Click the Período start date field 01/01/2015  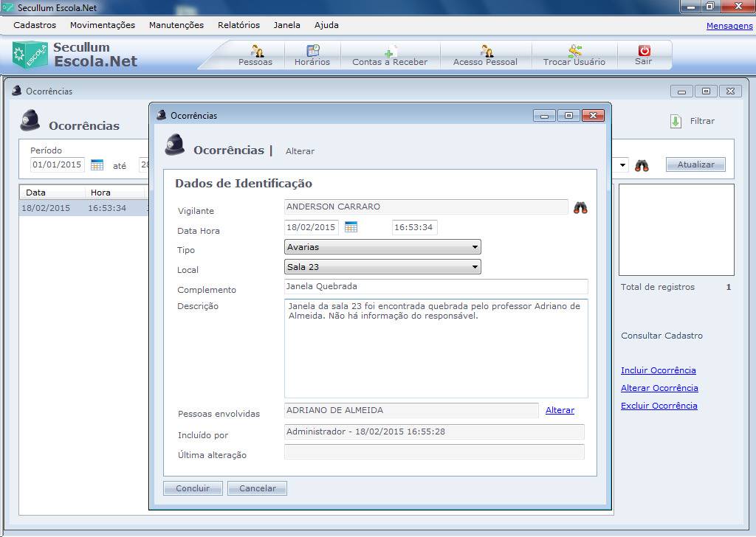point(57,164)
